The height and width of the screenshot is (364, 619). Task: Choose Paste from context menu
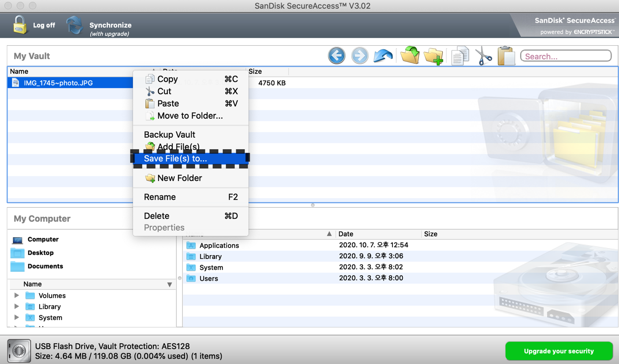(x=191, y=103)
